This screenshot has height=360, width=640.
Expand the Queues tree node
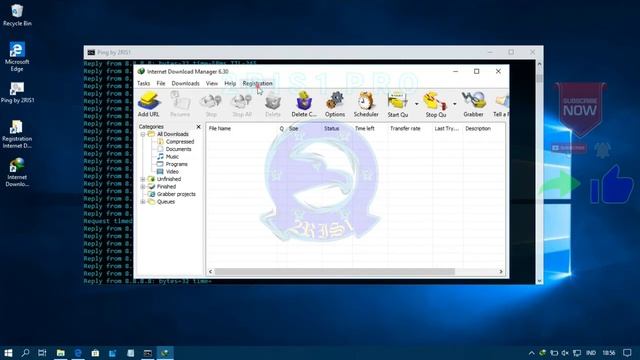click(143, 202)
